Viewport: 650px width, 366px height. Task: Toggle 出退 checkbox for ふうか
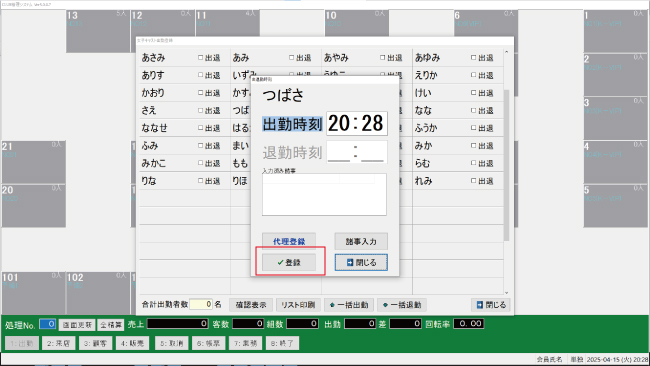(473, 128)
